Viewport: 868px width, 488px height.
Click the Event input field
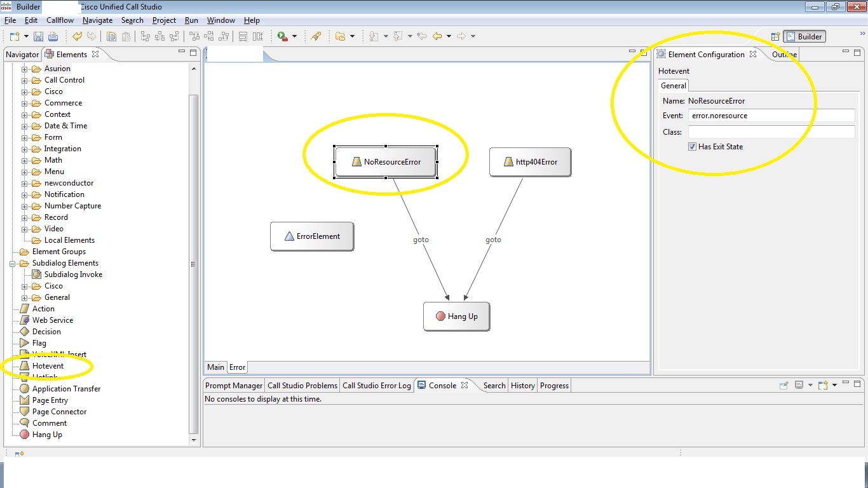tap(771, 116)
